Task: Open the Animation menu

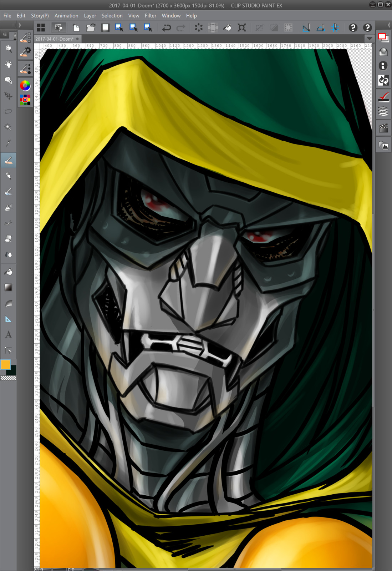Action: tap(66, 16)
